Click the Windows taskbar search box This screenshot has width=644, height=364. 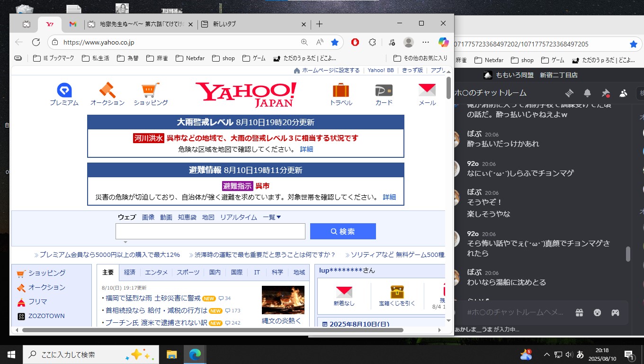click(x=90, y=354)
